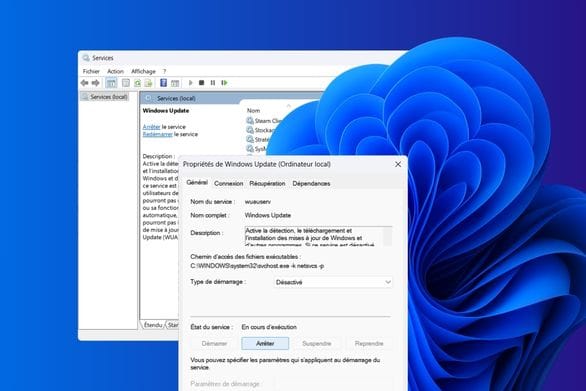The image size is (586, 391).
Task: Switch to the Général tab
Action: pyautogui.click(x=197, y=182)
